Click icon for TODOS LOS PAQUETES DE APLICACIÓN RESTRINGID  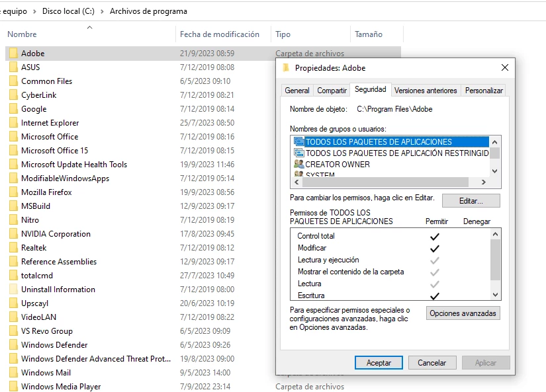tap(298, 153)
